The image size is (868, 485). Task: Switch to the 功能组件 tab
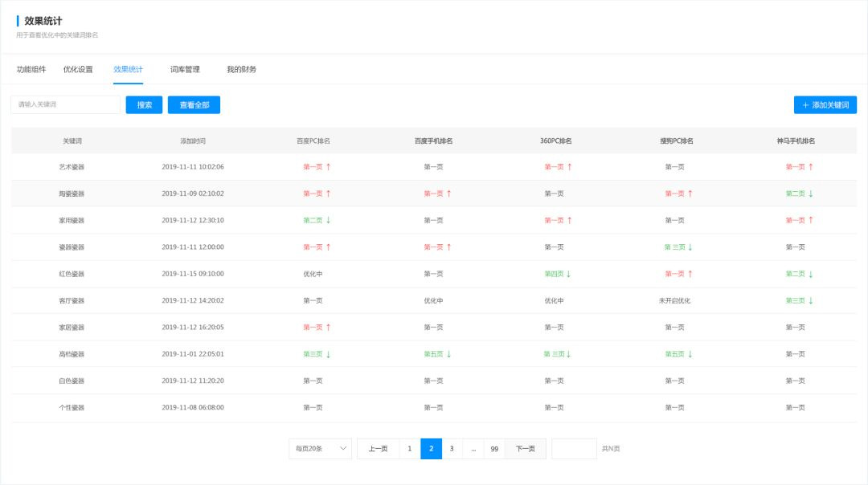tap(31, 70)
